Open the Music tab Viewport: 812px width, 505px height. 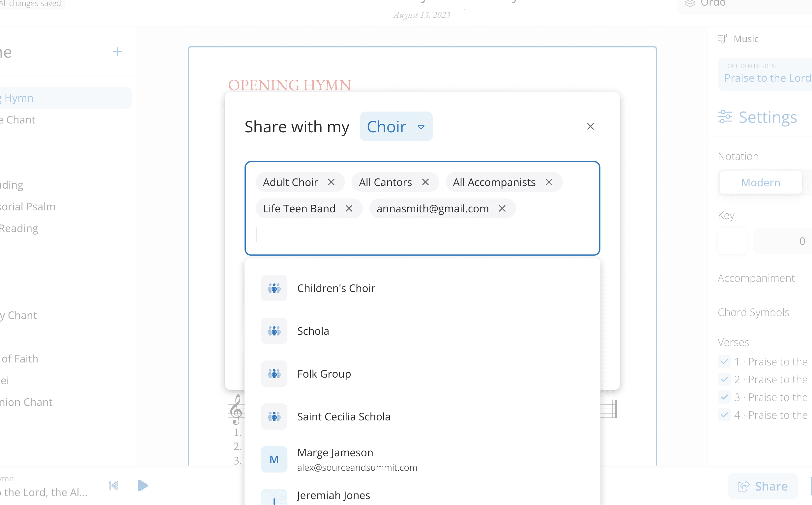click(745, 39)
